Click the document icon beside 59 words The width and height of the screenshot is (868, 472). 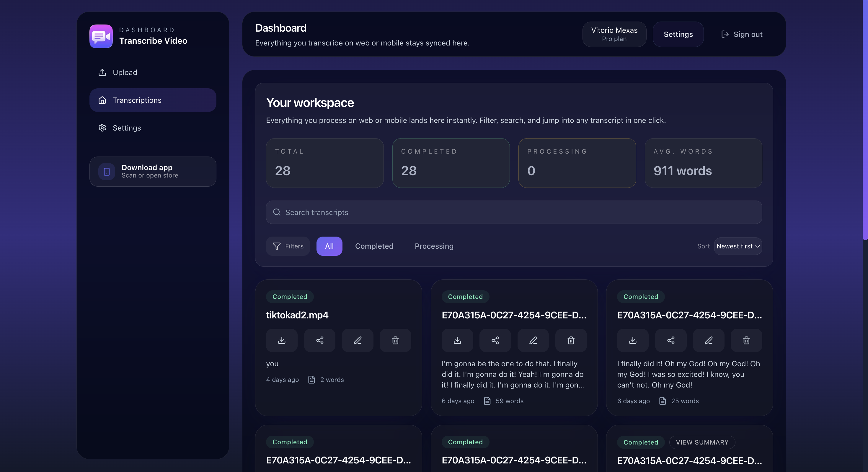click(487, 401)
